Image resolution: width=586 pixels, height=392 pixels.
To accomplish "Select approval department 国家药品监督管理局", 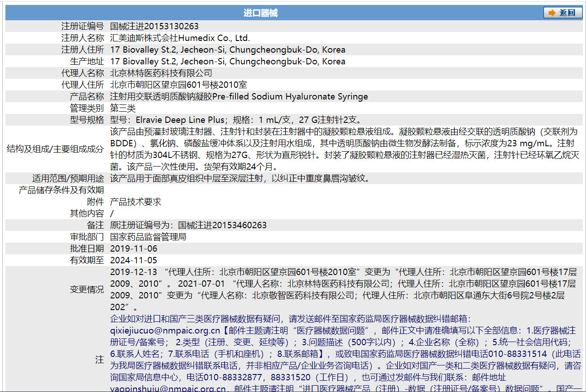I will click(x=148, y=237).
